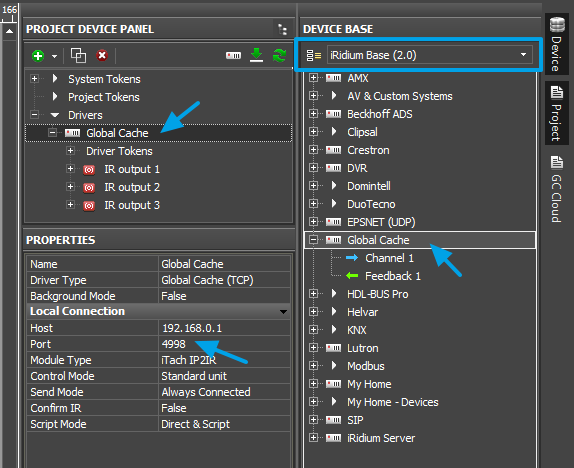Click the duplicate item icon in toolbar

click(78, 55)
